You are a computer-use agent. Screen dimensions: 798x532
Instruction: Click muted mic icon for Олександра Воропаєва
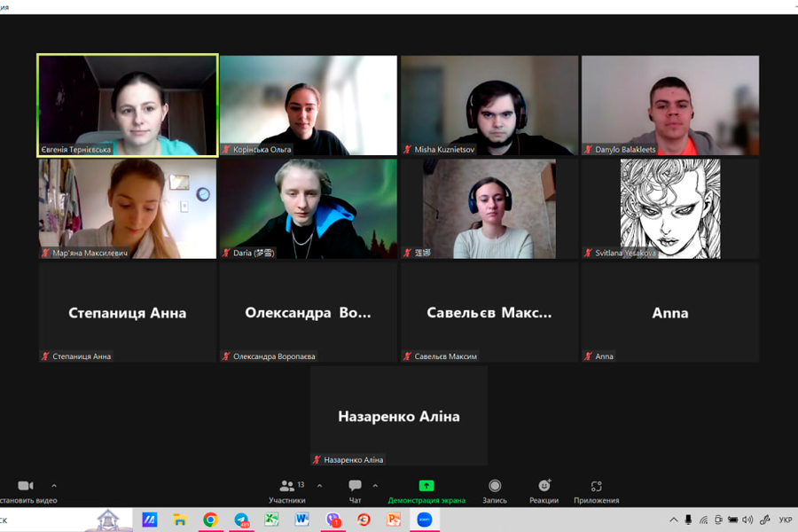pos(226,356)
